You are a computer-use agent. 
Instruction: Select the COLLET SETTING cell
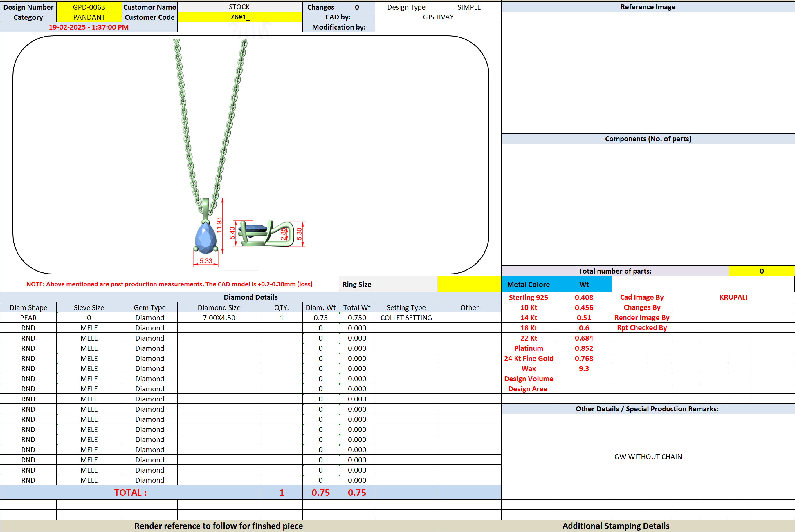coord(406,318)
